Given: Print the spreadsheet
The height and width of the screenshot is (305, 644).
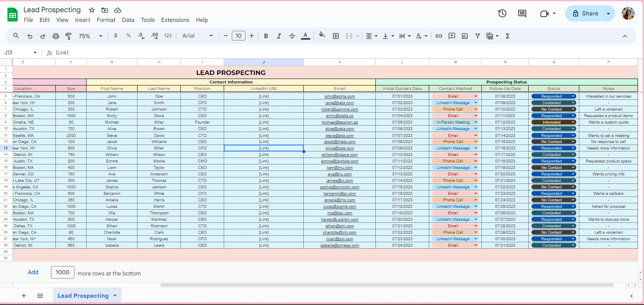Looking at the screenshot, I should (x=56, y=36).
